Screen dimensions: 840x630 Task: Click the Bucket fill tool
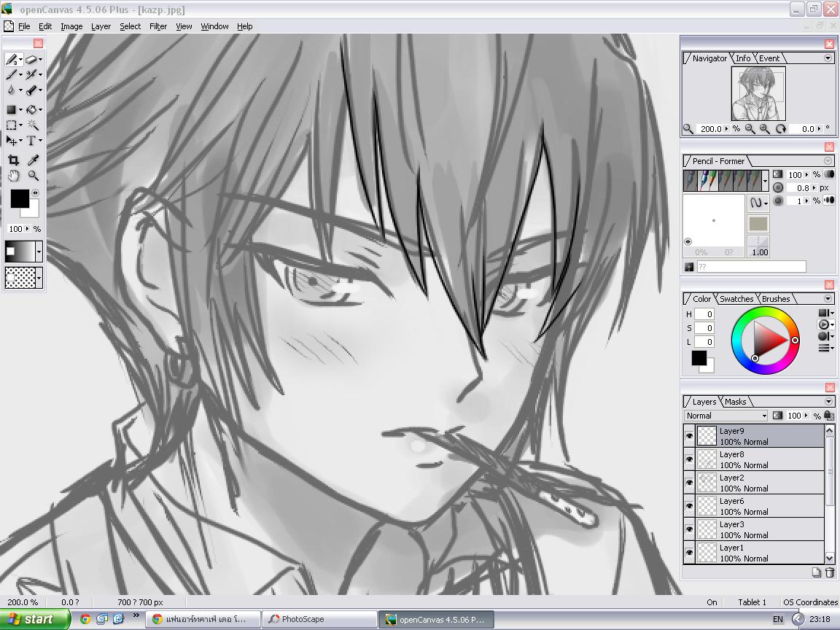tap(31, 110)
